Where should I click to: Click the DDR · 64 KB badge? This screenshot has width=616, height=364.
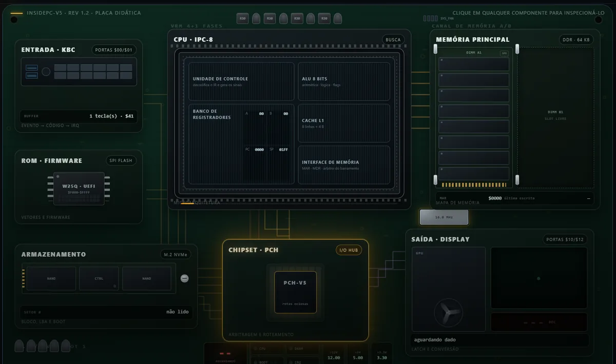point(576,39)
